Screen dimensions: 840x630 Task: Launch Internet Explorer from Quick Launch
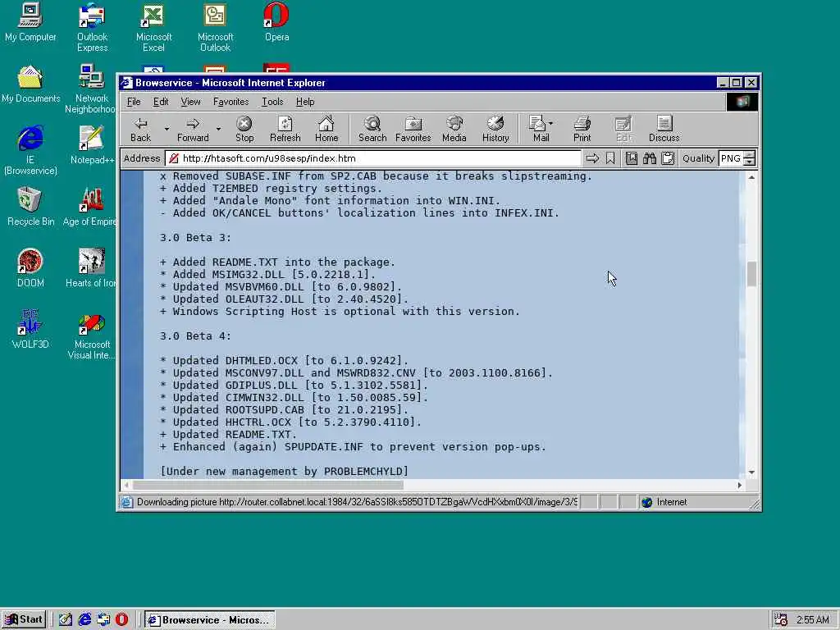pos(84,620)
